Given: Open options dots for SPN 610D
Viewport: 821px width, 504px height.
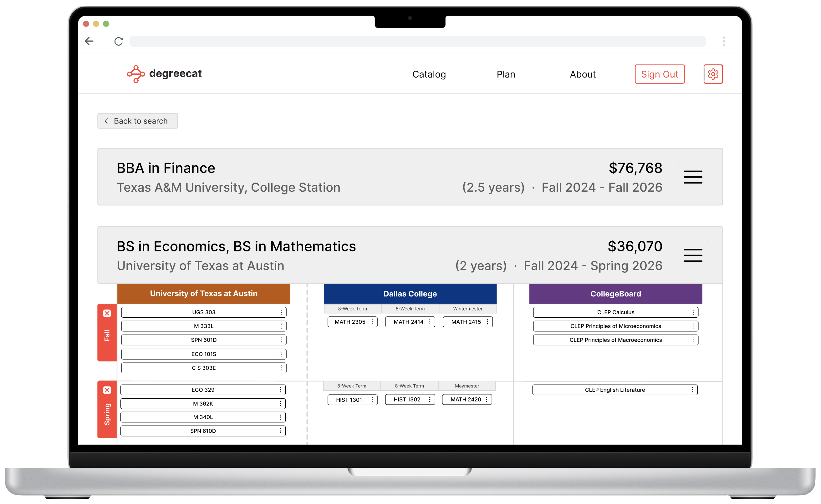Looking at the screenshot, I should pos(280,431).
